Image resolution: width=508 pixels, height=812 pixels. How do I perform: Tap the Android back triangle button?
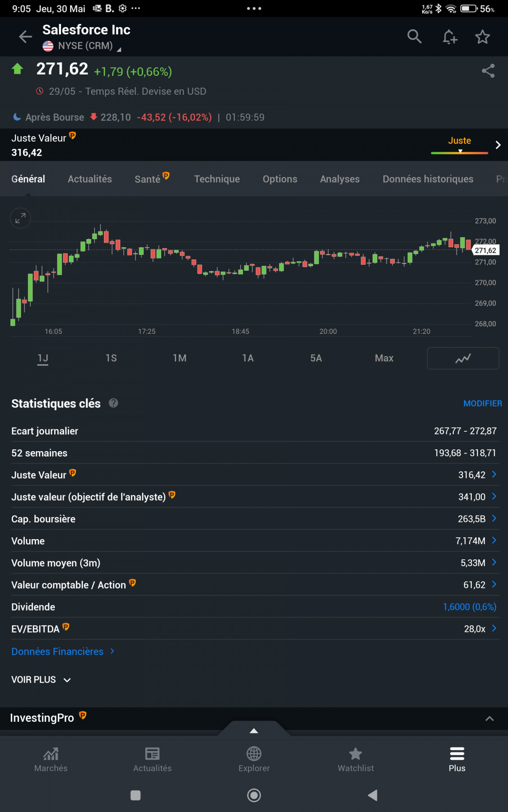click(373, 795)
